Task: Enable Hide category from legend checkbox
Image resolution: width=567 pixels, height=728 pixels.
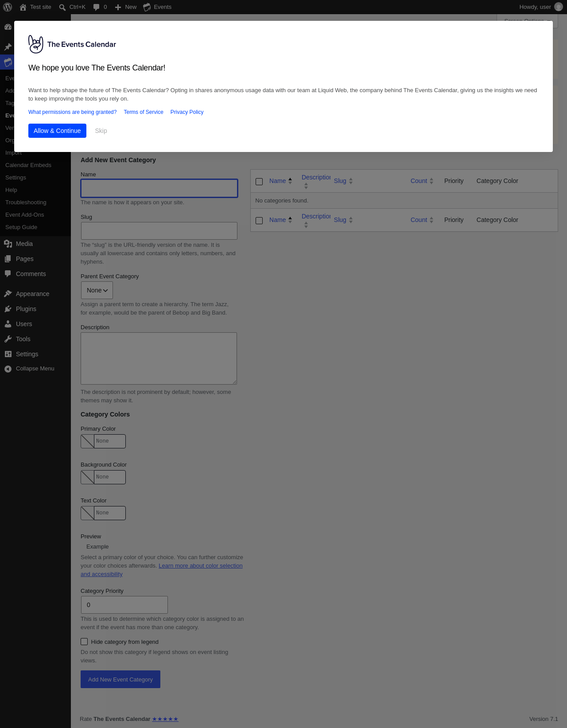Action: tap(84, 642)
